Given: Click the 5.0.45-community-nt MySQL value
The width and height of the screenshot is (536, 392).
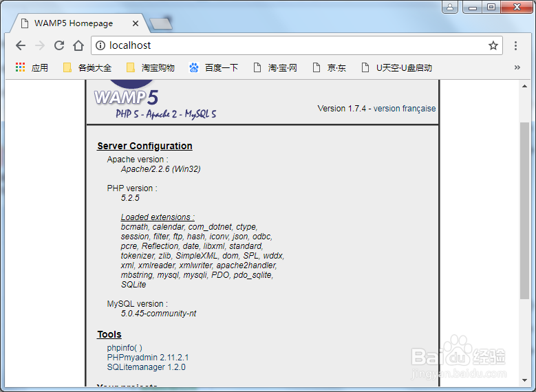Looking at the screenshot, I should [x=159, y=314].
